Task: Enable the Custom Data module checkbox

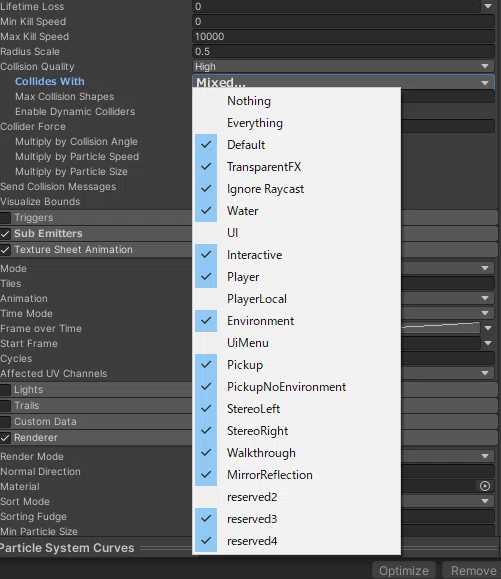Action: pos(5,422)
